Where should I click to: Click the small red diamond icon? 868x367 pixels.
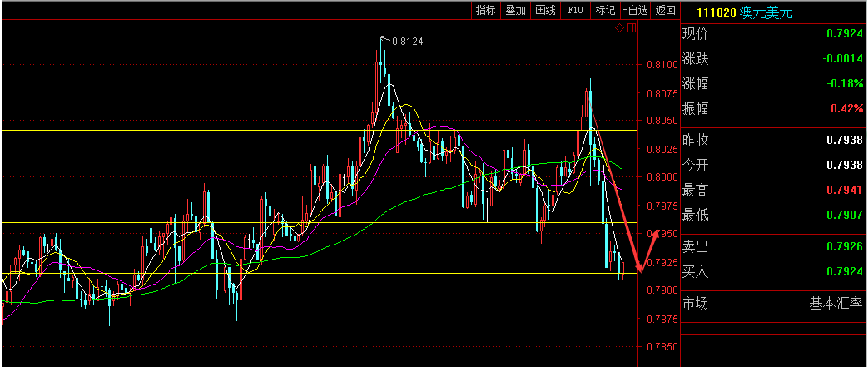point(620,27)
